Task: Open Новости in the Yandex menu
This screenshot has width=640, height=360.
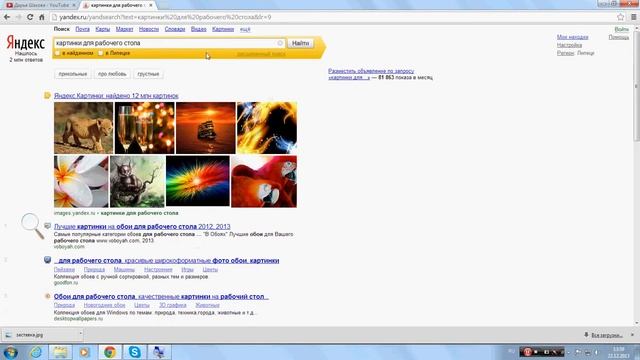Action: point(149,29)
